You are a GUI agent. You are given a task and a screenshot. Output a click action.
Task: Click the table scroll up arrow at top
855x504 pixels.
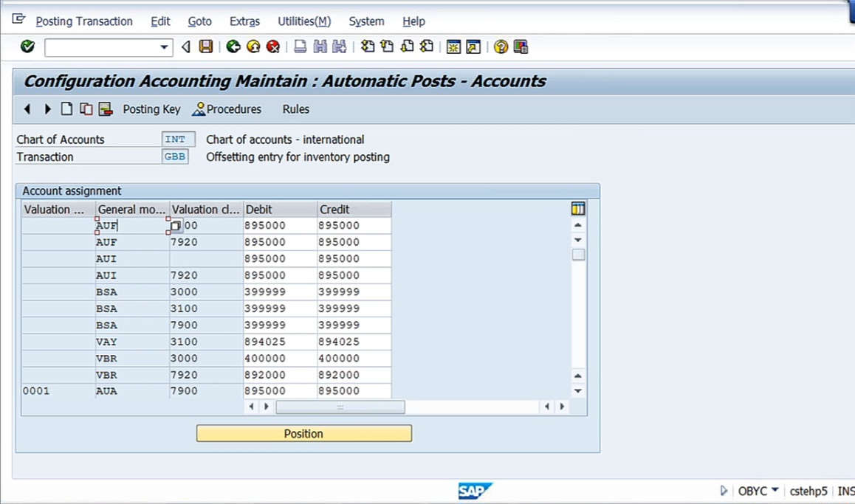click(x=578, y=225)
